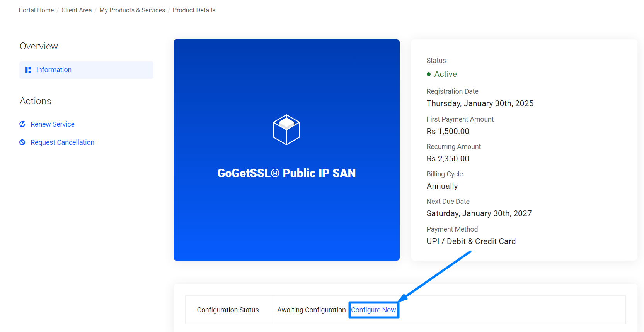The width and height of the screenshot is (644, 332).
Task: Click the UPI / Debit & Credit Card value
Action: pyautogui.click(x=471, y=241)
